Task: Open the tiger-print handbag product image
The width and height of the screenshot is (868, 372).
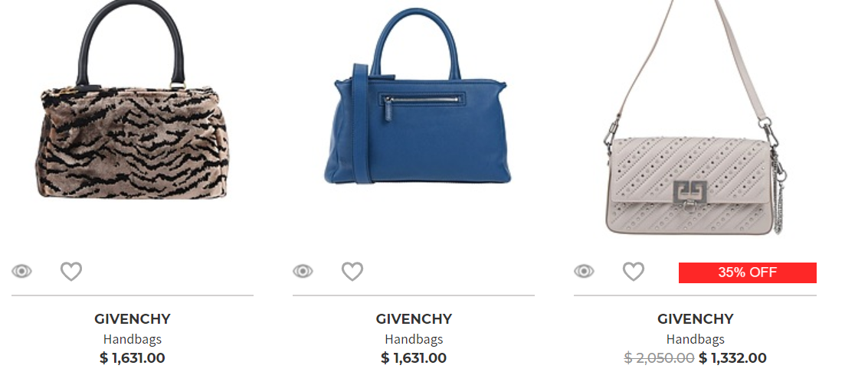Action: coord(133,100)
